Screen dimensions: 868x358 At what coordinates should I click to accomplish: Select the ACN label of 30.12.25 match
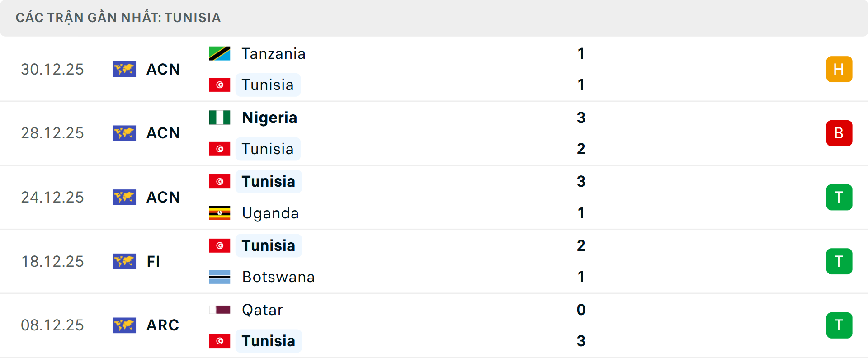pos(163,69)
